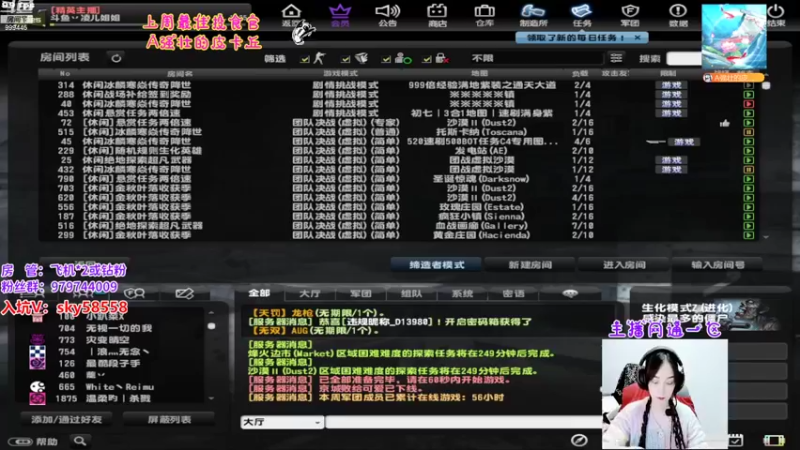Switch to the 密语 whisper chat tab
The height and width of the screenshot is (450, 800).
tap(513, 294)
